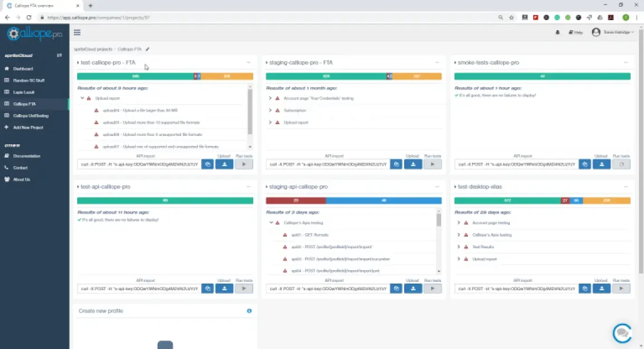Open Documentation in sidebar

click(27, 156)
